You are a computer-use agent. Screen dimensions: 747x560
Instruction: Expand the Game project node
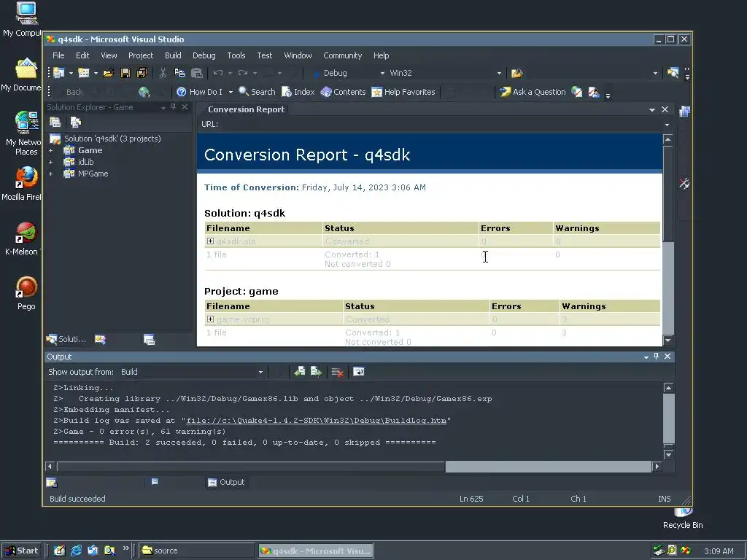click(x=50, y=150)
